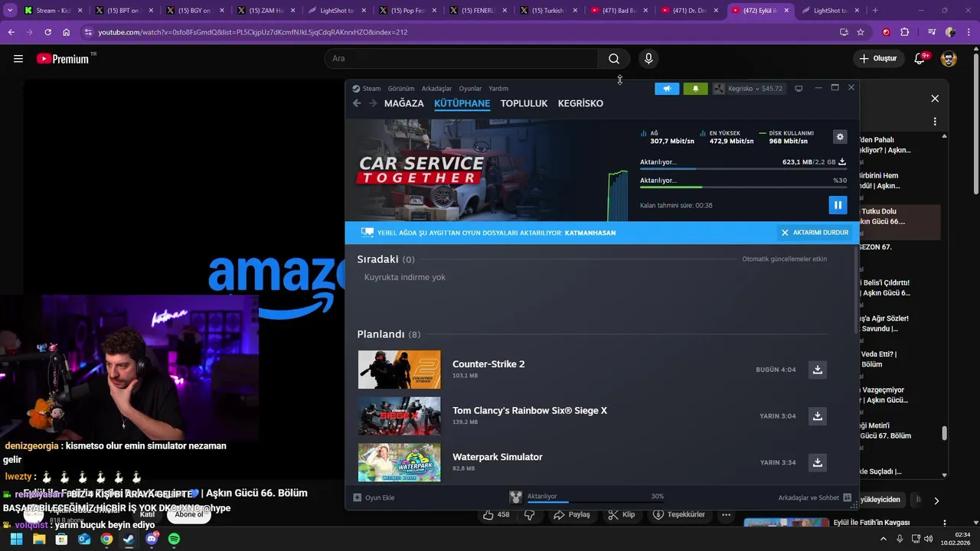The image size is (980, 551).
Task: Launch Spotify from the taskbar
Action: (174, 539)
